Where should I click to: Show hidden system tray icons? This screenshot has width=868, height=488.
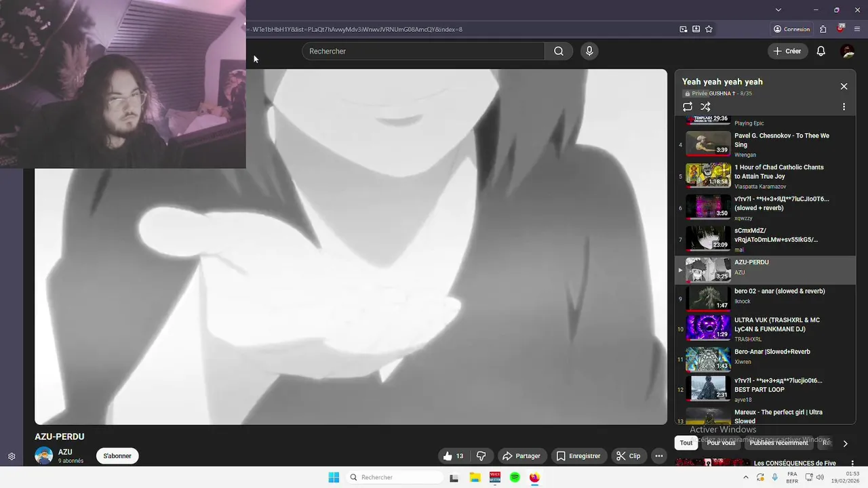tap(746, 477)
